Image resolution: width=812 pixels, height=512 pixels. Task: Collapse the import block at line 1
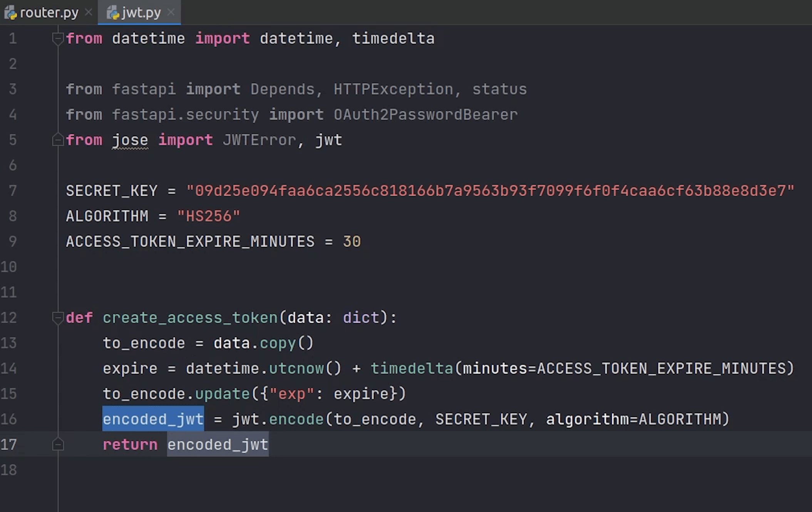pos(58,38)
